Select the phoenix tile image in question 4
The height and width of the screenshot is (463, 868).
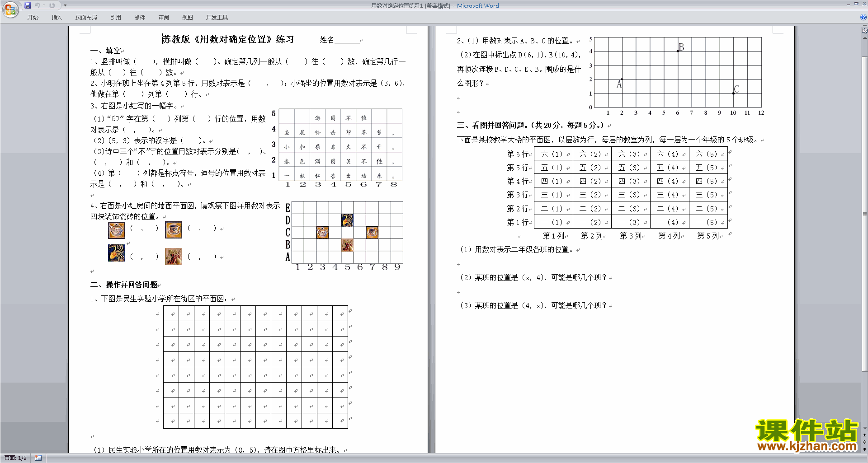tap(117, 253)
